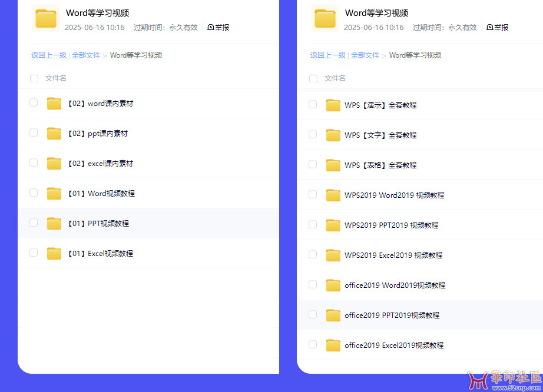Viewport: 543px width, 392px height.
Task: Click the folder icon of office2019 PPT2019视频教程
Action: click(x=333, y=315)
